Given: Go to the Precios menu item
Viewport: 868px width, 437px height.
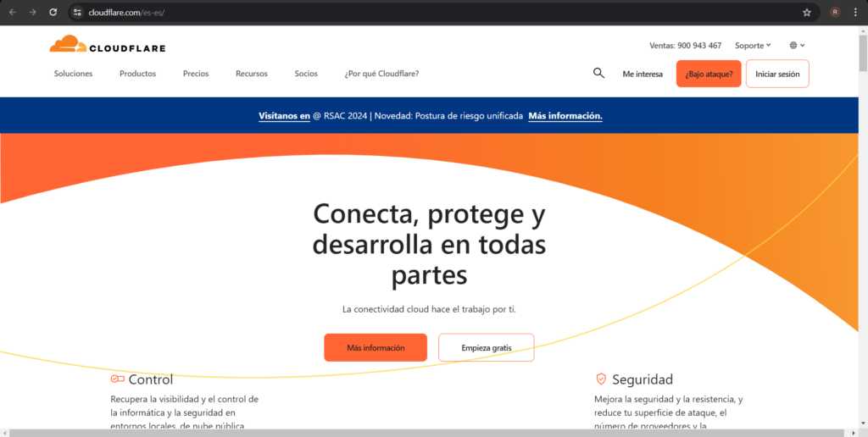Looking at the screenshot, I should click(196, 74).
